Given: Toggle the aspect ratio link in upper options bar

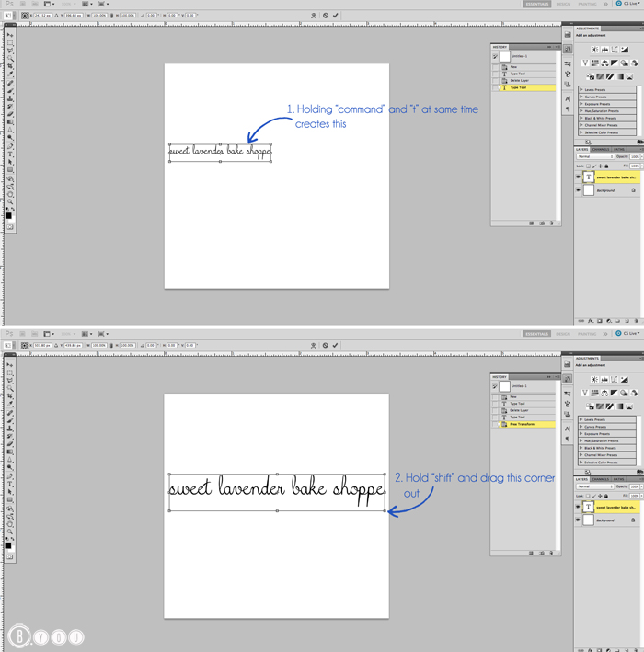Looking at the screenshot, I should pyautogui.click(x=111, y=16).
